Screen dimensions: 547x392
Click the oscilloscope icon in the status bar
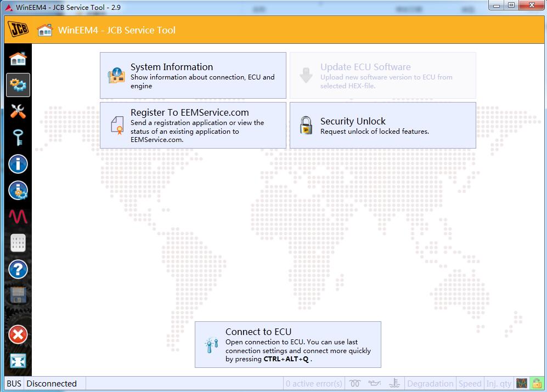521,383
